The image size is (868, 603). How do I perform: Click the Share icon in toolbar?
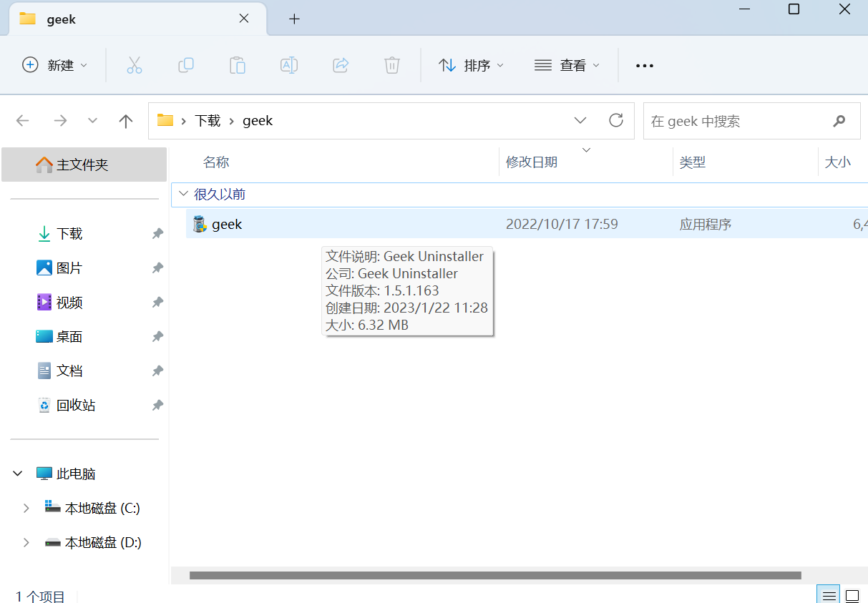click(x=341, y=65)
